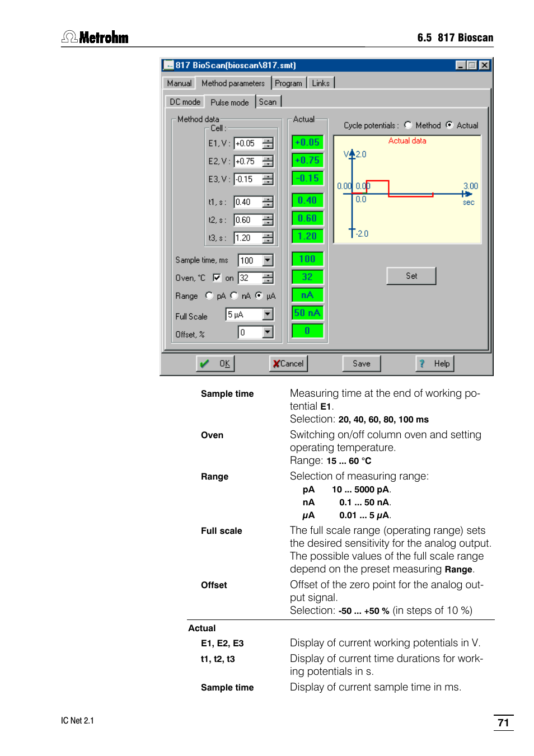The image size is (534, 756).
Task: Click the E3 voltage spinner arrows
Action: [x=268, y=179]
